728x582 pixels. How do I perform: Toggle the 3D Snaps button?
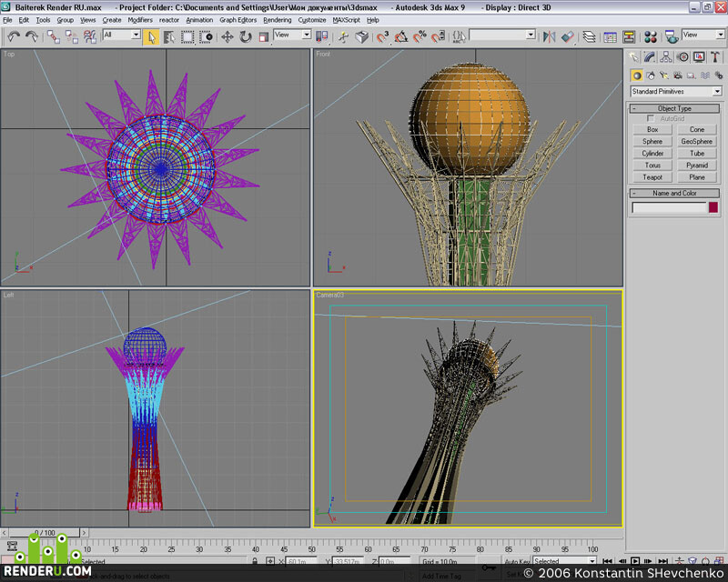coord(382,37)
